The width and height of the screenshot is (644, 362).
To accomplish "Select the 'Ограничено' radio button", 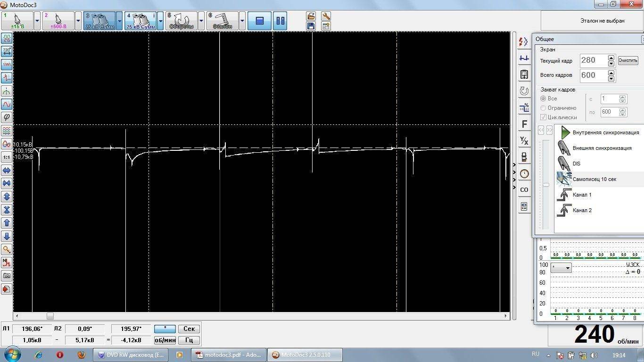I will point(543,108).
